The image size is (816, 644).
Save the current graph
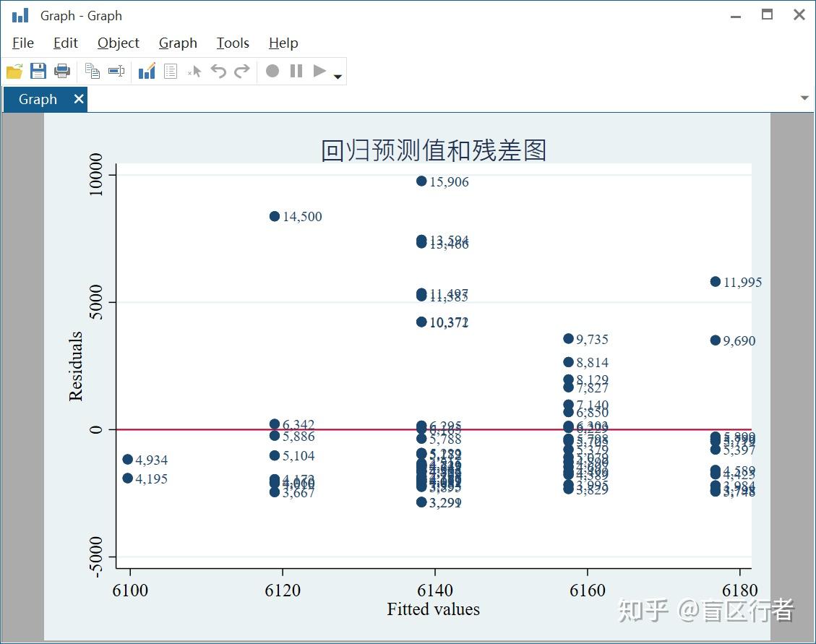[x=38, y=71]
